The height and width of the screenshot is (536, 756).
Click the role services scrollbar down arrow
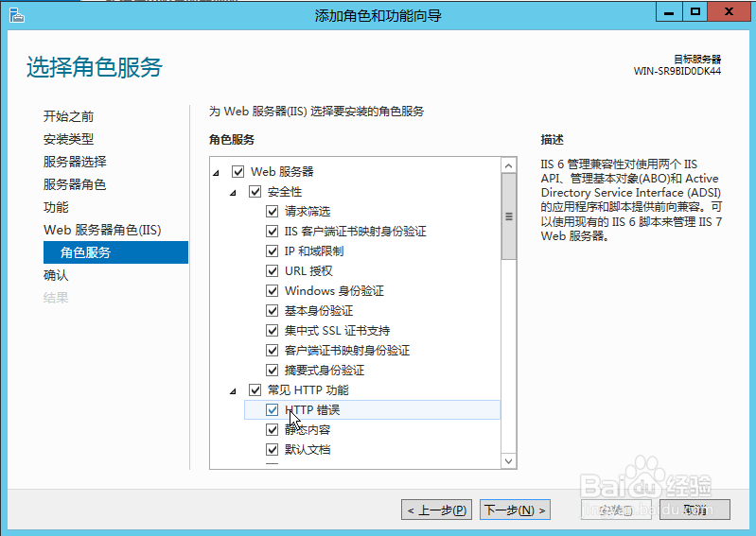click(x=509, y=461)
